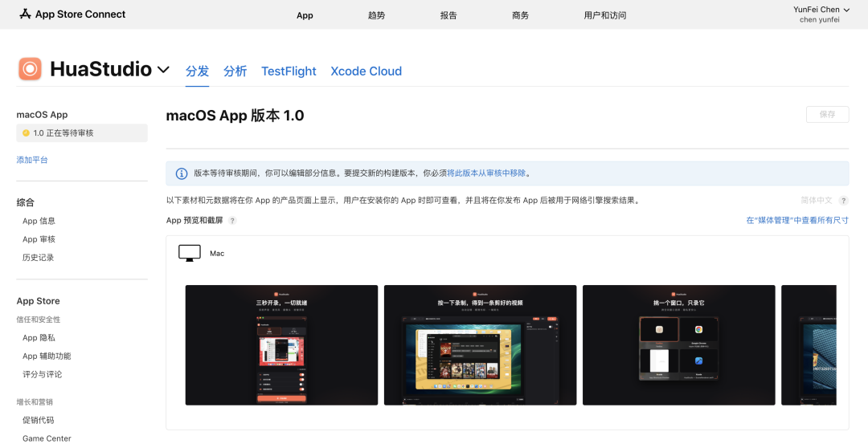Image resolution: width=868 pixels, height=448 pixels.
Task: Click the help icon beside App 预览和截屏
Action: [232, 220]
